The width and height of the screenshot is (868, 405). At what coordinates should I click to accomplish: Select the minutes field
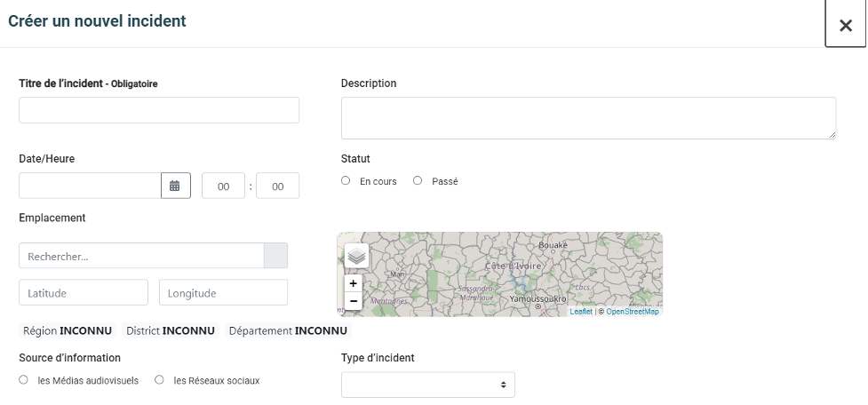pos(277,186)
